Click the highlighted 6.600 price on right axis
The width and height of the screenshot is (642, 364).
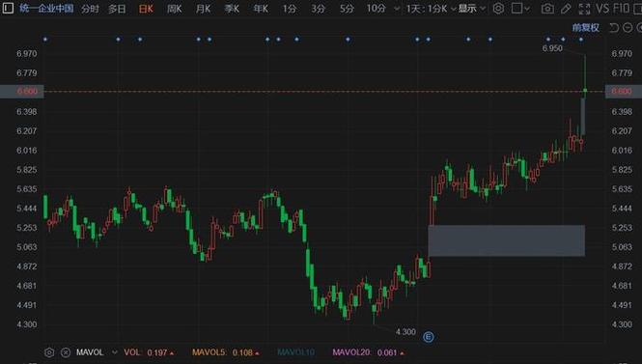(x=622, y=91)
